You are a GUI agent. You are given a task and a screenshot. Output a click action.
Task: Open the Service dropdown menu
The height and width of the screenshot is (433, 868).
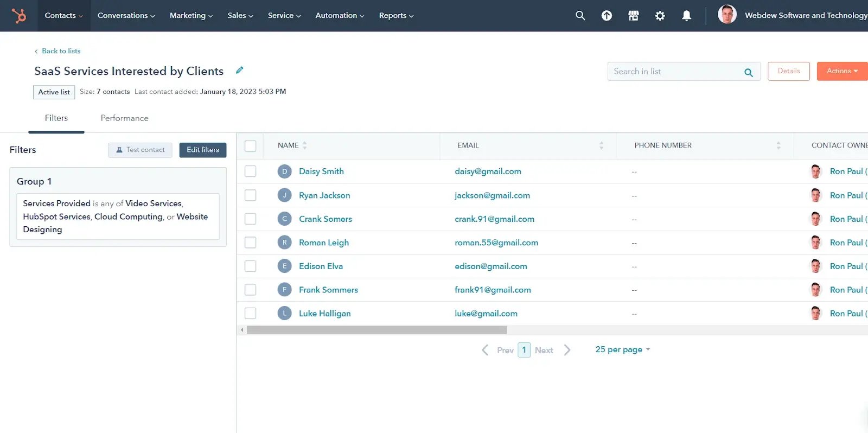tap(284, 16)
